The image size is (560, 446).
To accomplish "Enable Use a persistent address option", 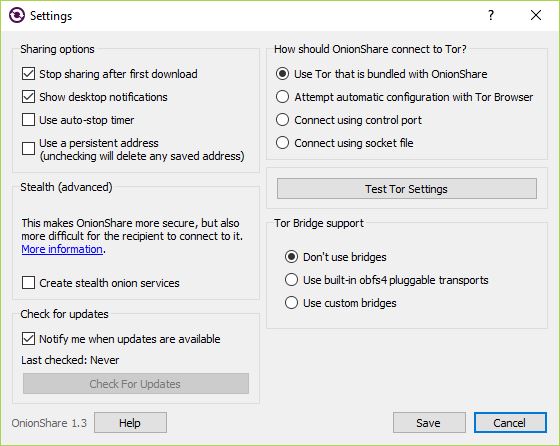I will point(28,148).
